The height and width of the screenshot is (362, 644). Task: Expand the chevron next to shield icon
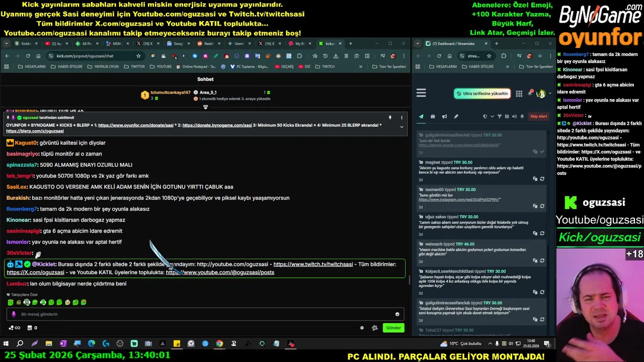tap(492, 117)
